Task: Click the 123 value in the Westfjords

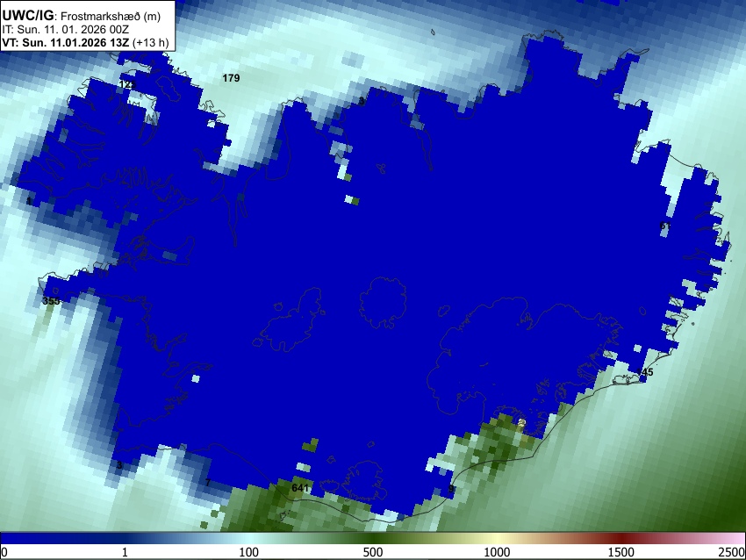Action: tap(127, 84)
